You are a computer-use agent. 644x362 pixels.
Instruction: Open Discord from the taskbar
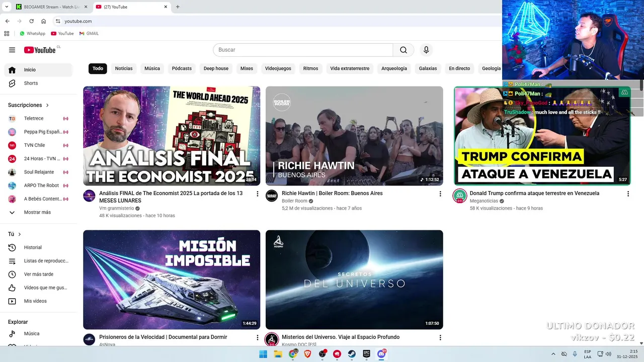[x=381, y=354]
